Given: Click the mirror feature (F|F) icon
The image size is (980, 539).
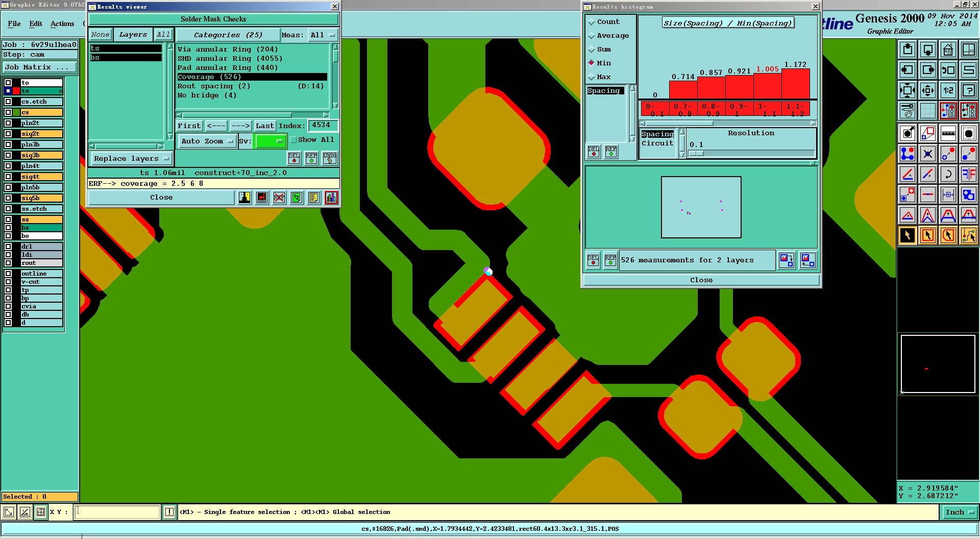Looking at the screenshot, I should (x=968, y=174).
